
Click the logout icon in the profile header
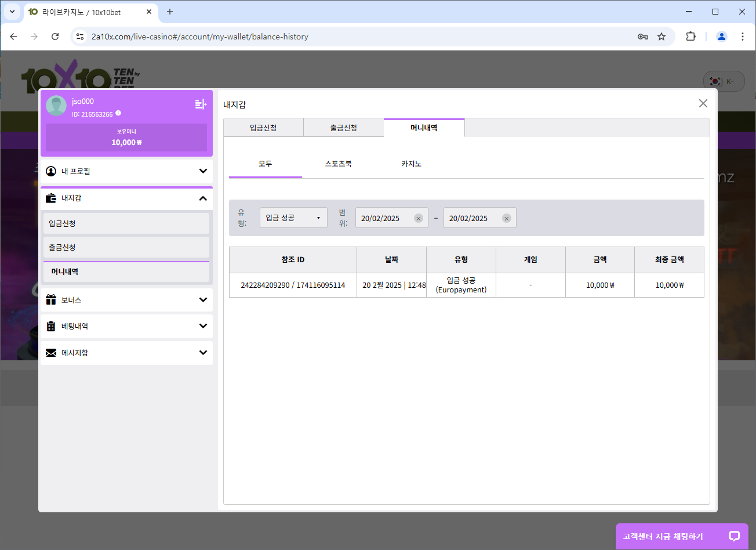point(201,104)
